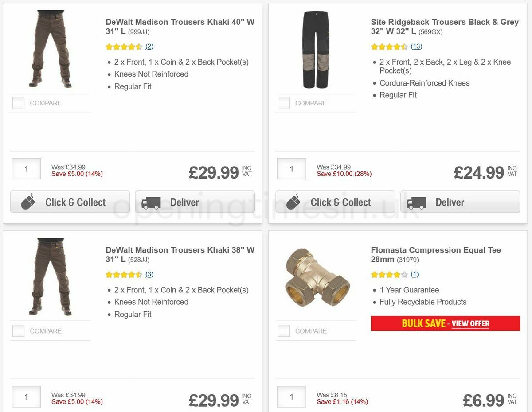The image size is (532, 412).
Task: Select the mouse icon on DeWalt Madison 40" Click & Collect
Action: point(28,202)
